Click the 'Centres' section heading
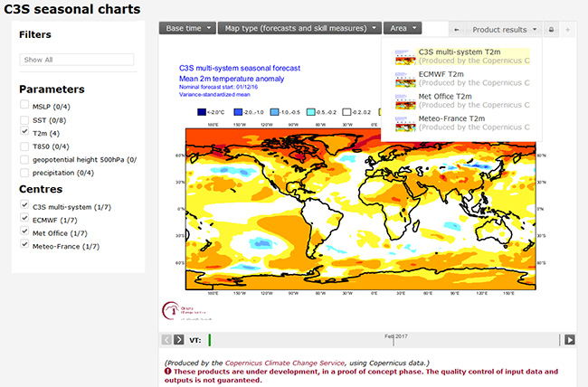 coord(41,189)
